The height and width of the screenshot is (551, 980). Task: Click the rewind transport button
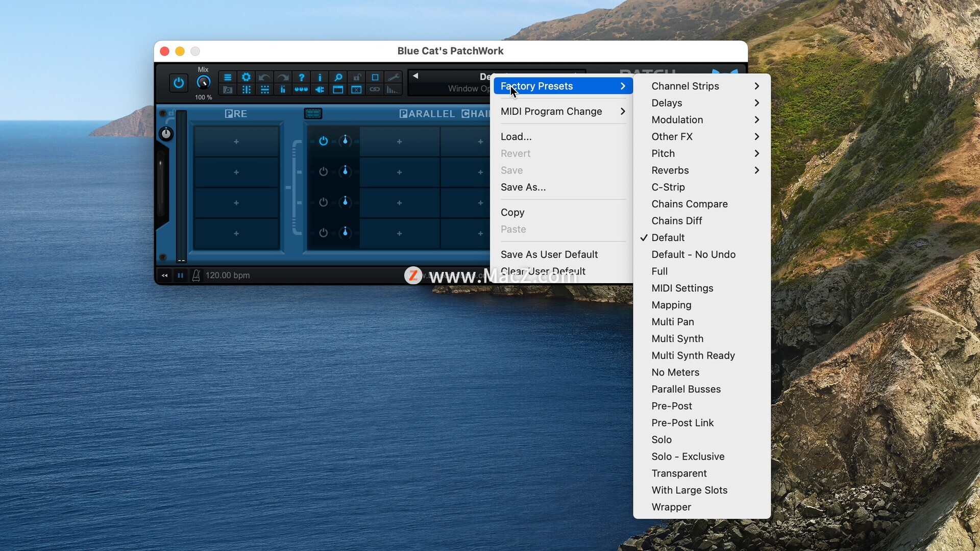click(164, 275)
